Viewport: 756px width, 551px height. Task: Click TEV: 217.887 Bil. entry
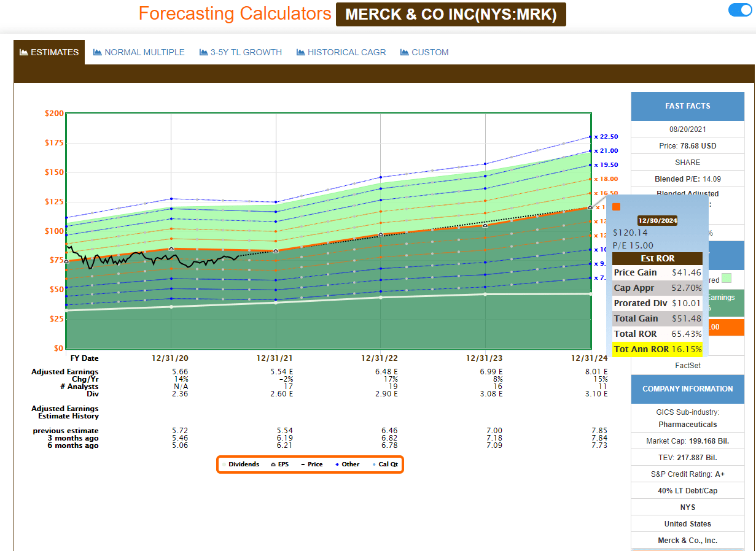688,458
